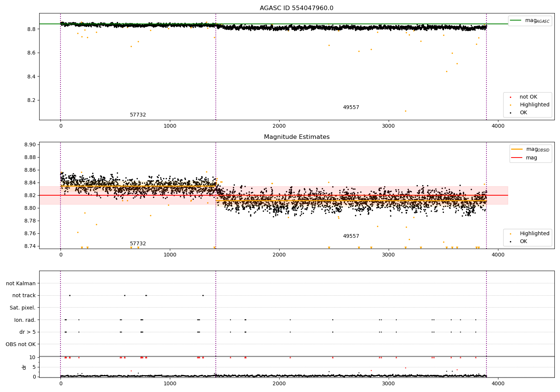This screenshot has height=392, width=560.
Task: Click the 4000 x-tick under Magnitude Estimates plot
Action: (x=498, y=255)
